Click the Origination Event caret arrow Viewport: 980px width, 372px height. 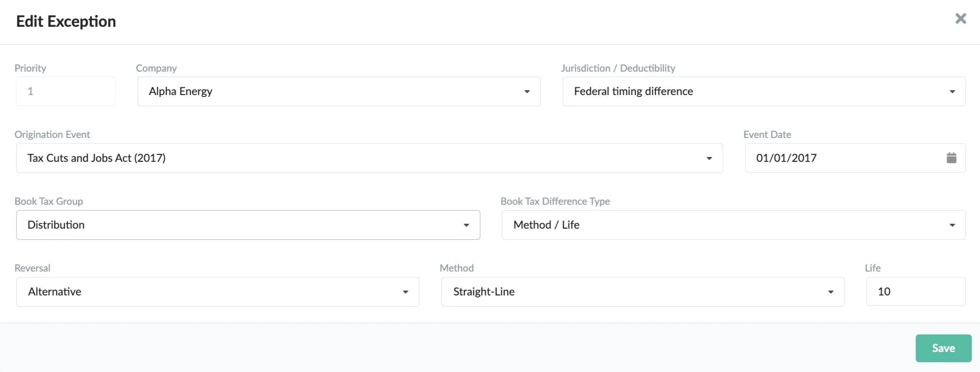709,158
